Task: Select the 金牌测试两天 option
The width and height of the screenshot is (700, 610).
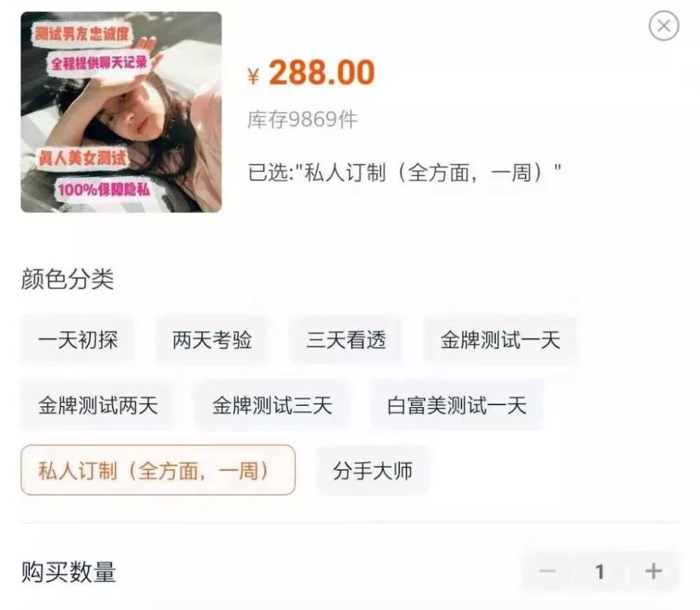Action: click(x=98, y=406)
